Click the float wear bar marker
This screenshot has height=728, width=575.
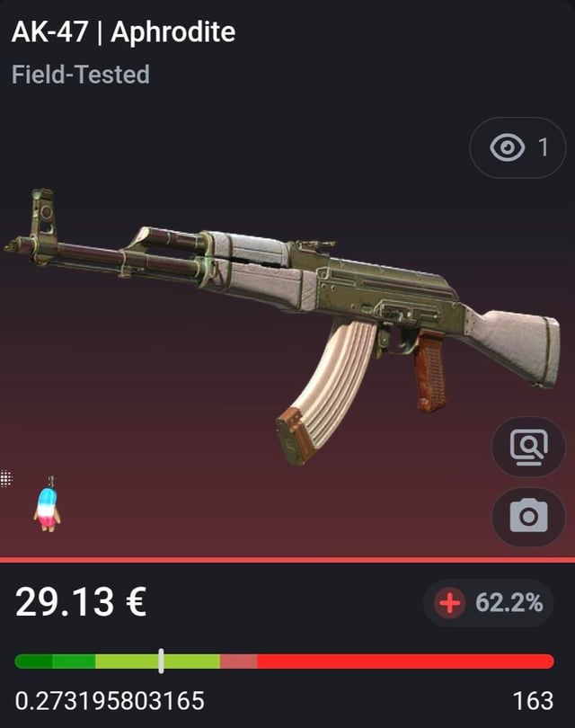[x=161, y=661]
